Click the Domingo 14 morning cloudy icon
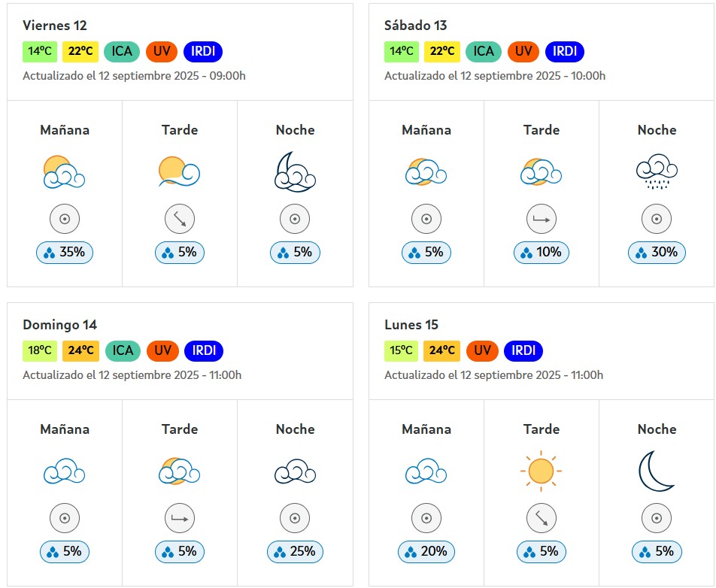The image size is (716, 588). pos(65,471)
